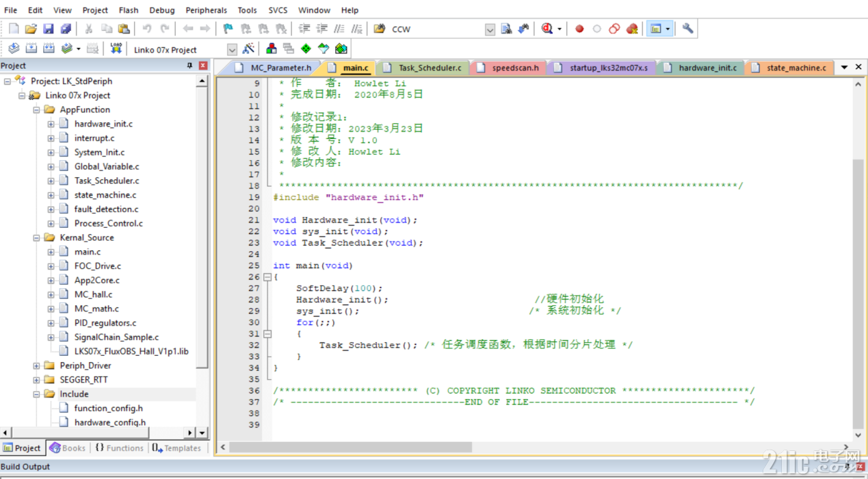Rebuild all target files icon
Viewport: 868px width, 479px height.
tap(49, 49)
